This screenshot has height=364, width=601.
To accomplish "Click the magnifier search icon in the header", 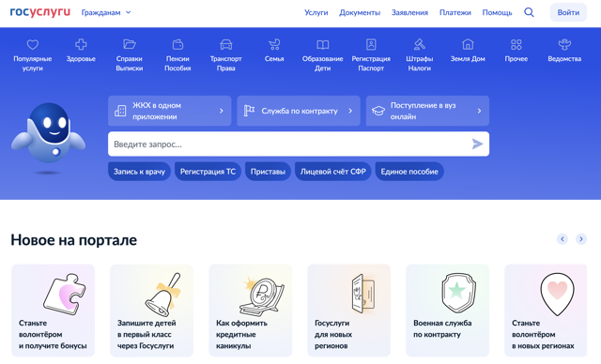I will pos(529,12).
